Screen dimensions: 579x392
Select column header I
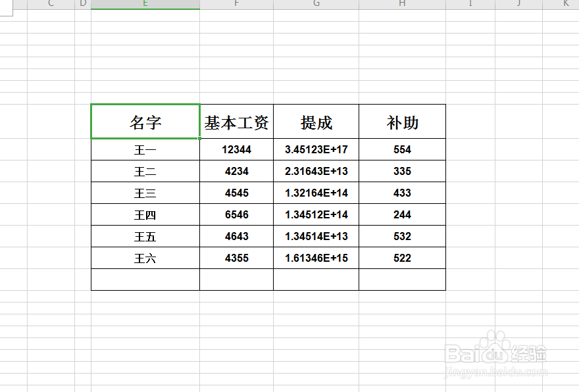pyautogui.click(x=470, y=4)
